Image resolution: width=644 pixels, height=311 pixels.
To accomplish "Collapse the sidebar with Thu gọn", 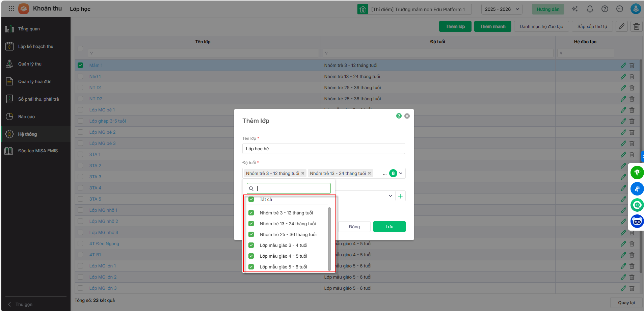I will (21, 304).
